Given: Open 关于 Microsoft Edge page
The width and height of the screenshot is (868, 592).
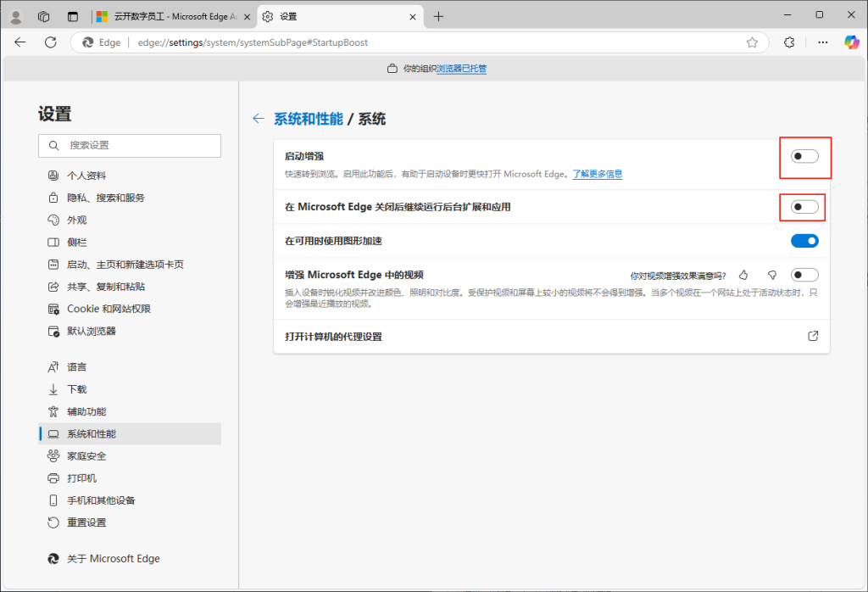Looking at the screenshot, I should [130, 559].
